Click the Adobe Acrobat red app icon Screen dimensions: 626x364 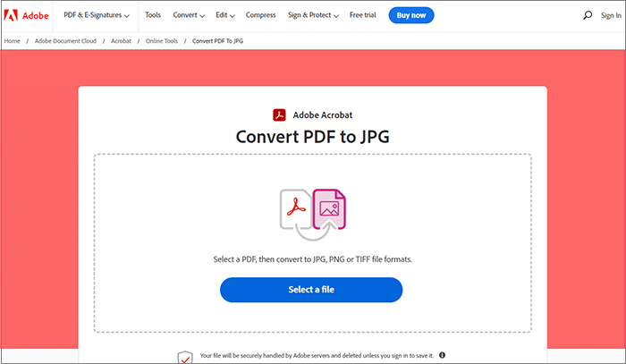[279, 115]
